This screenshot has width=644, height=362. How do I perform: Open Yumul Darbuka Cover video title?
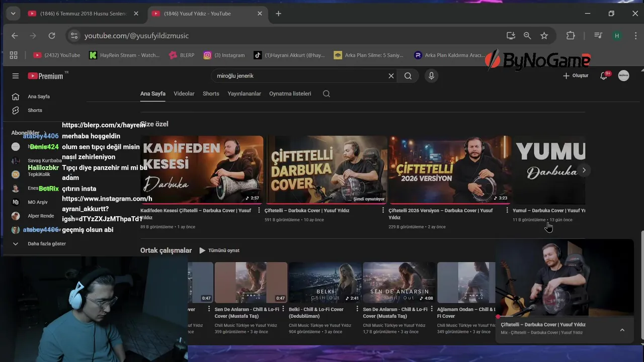pos(549,211)
